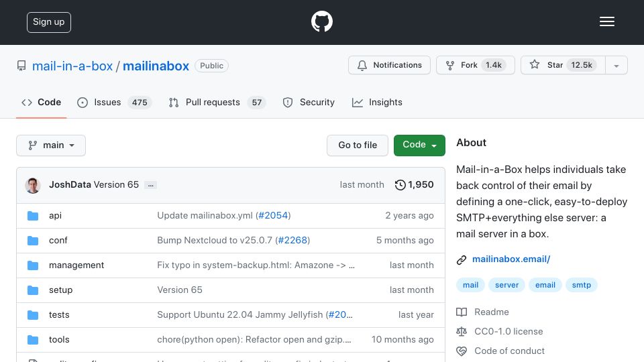Open the tools folder
The image size is (644, 362).
pos(59,339)
